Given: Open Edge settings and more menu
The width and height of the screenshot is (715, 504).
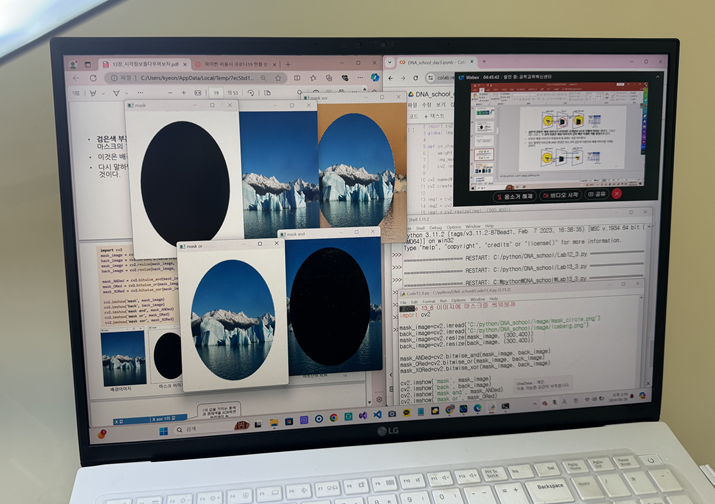Looking at the screenshot, I should 360,78.
